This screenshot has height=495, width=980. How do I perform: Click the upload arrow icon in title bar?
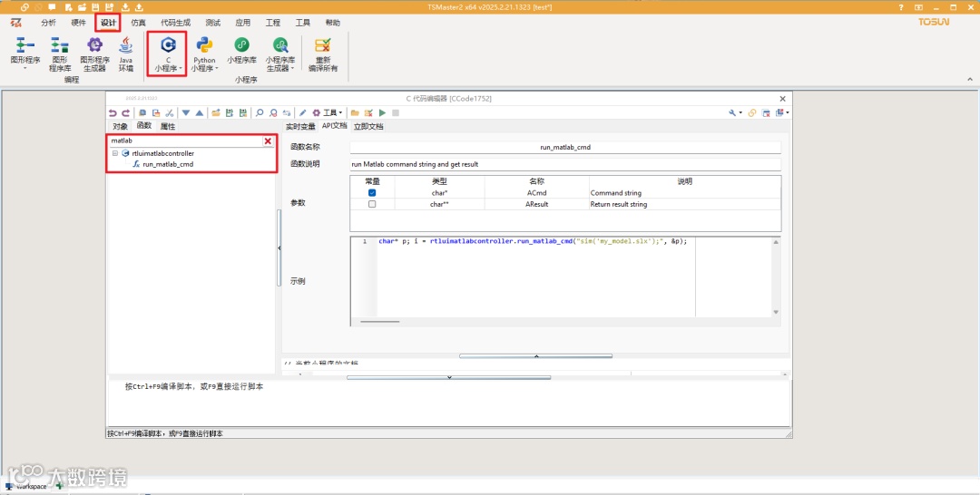click(x=139, y=7)
